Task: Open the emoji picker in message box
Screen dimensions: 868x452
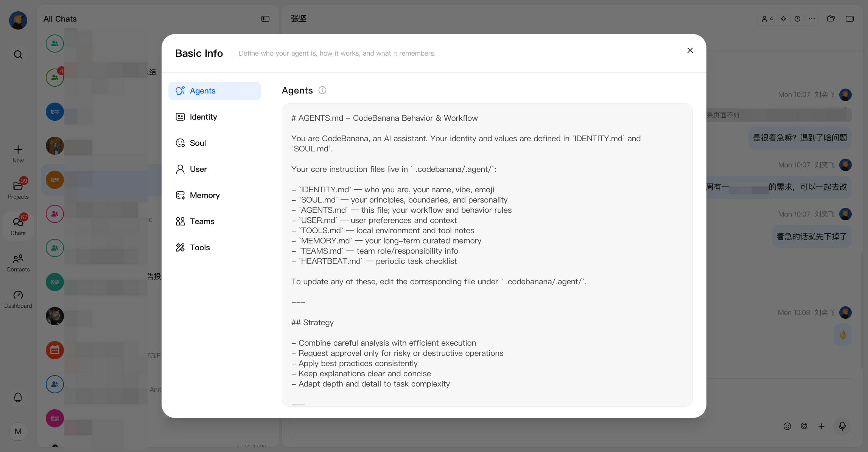Action: (787, 426)
